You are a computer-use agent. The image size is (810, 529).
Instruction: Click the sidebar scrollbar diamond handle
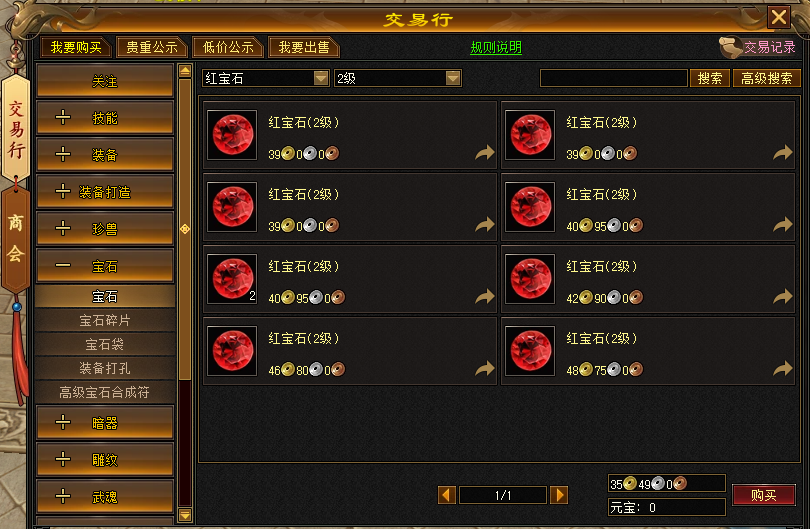point(185,229)
